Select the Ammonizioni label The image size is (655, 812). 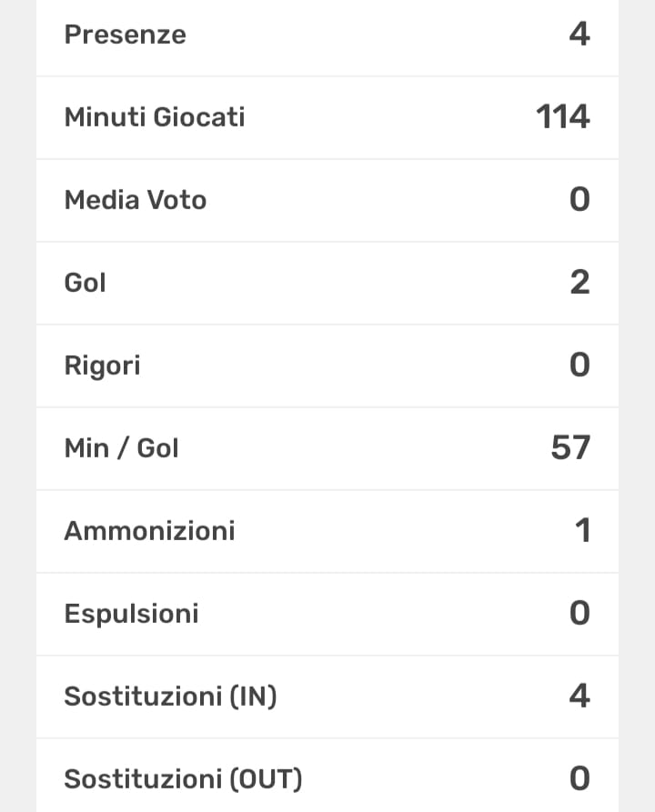point(149,531)
